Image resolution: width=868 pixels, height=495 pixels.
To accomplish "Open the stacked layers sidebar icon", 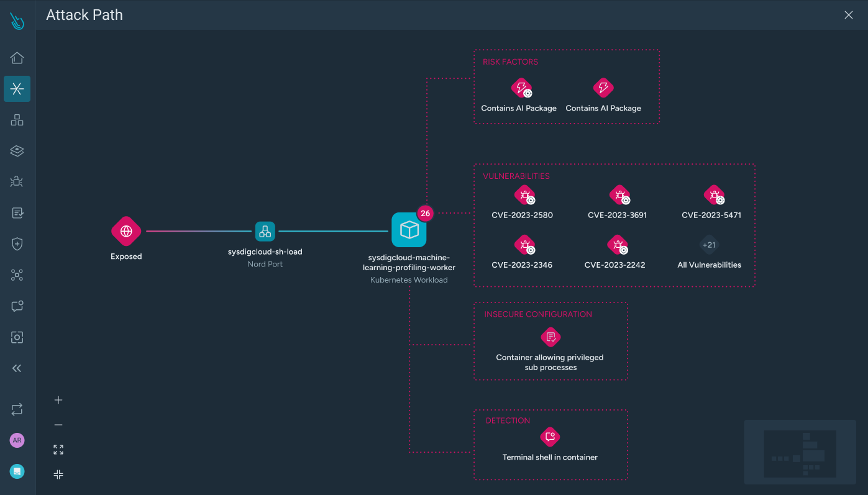I will (x=17, y=151).
